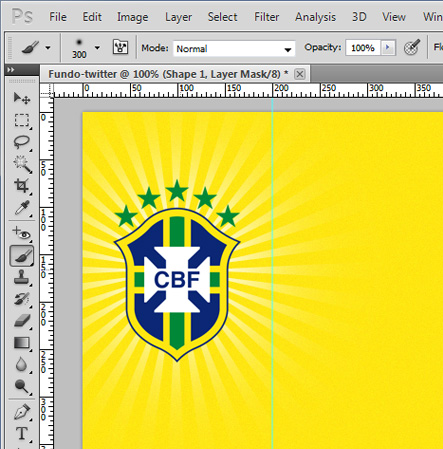Toggle tablet pressure for opacity

(x=412, y=47)
